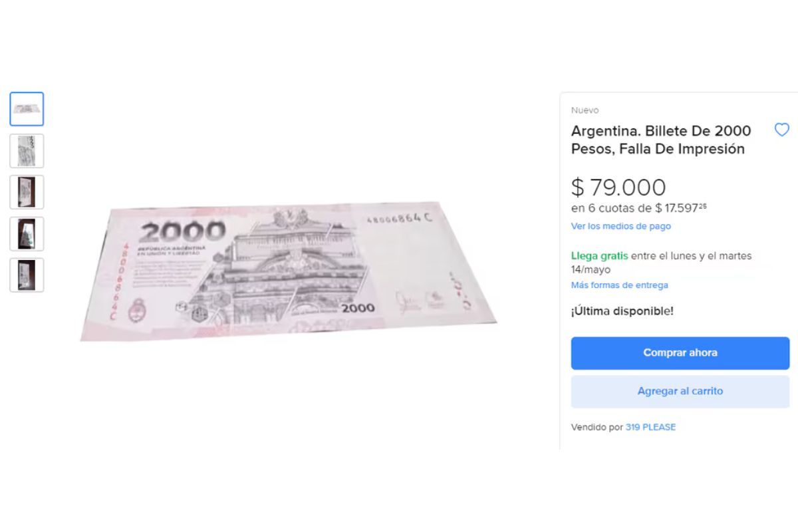Open the fourth thumbnail with dark background
798x532 pixels.
click(x=27, y=233)
